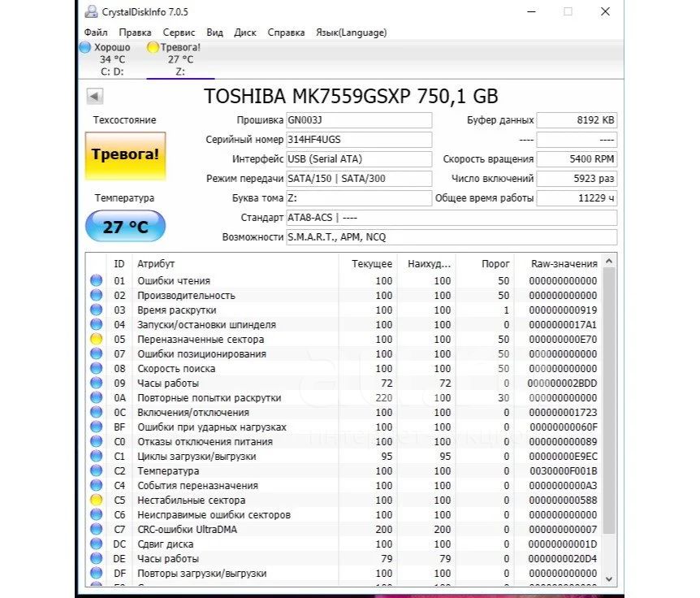
Task: Click status icon of row DE Часы работы
Action: 97,558
